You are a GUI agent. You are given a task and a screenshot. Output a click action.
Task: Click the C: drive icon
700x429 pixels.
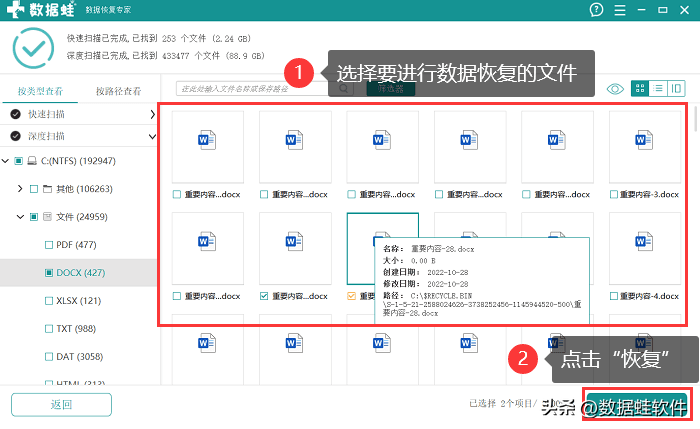[32, 161]
